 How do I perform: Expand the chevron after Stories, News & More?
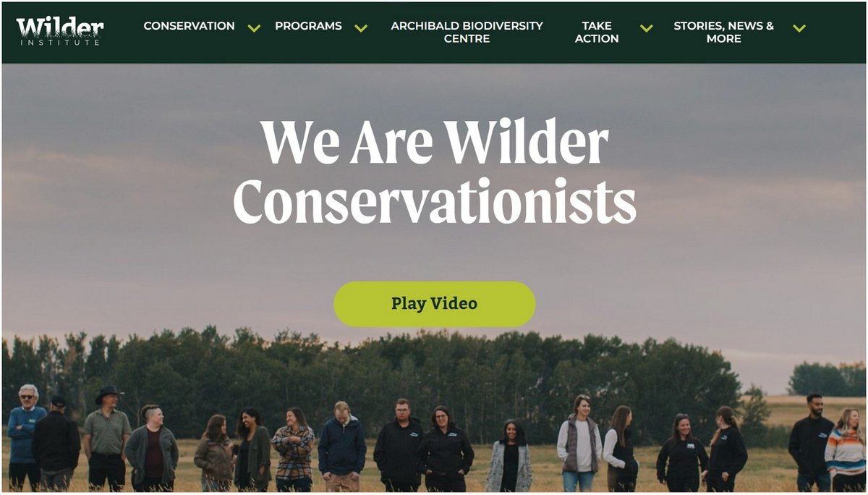799,28
